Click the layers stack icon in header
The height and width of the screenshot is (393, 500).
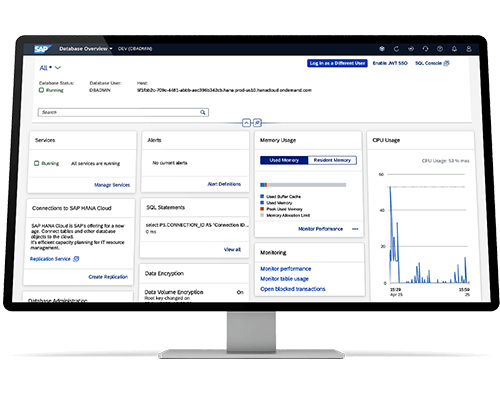(382, 49)
